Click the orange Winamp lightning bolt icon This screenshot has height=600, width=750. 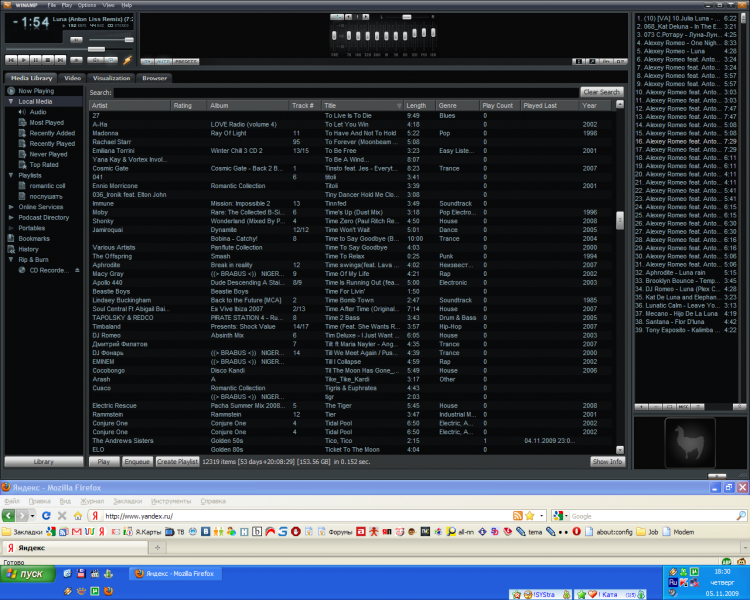tap(127, 60)
